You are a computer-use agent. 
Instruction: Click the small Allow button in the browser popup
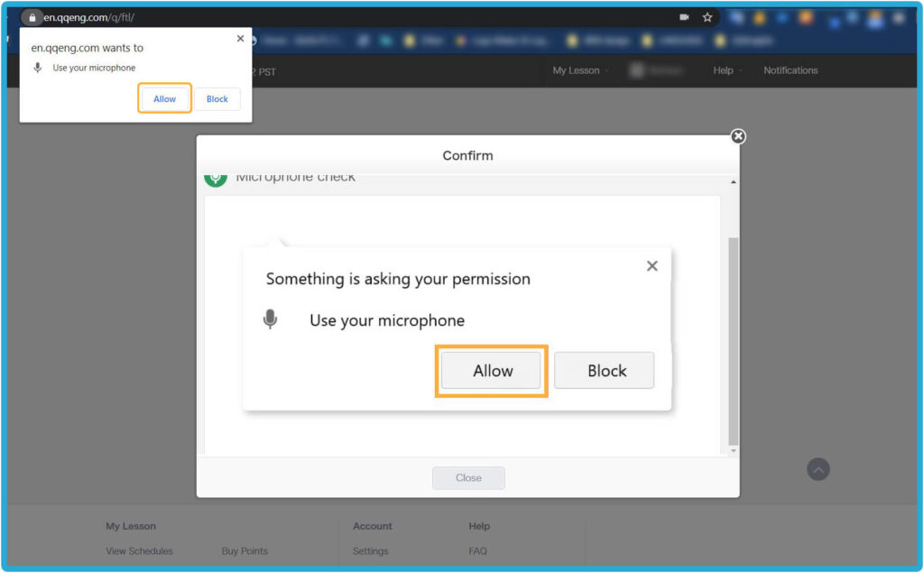coord(165,99)
